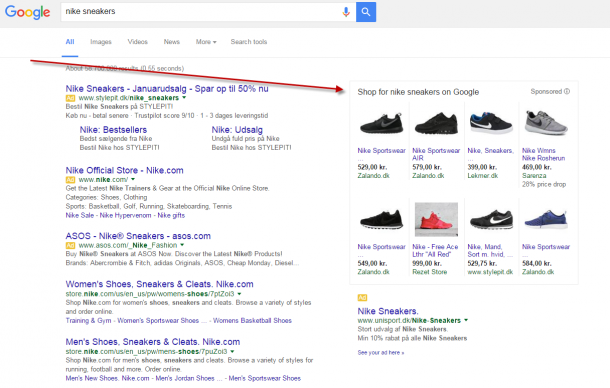The width and height of the screenshot is (610, 388).
Task: Select the grey Nike Rosherun shoe image
Action: 546,123
